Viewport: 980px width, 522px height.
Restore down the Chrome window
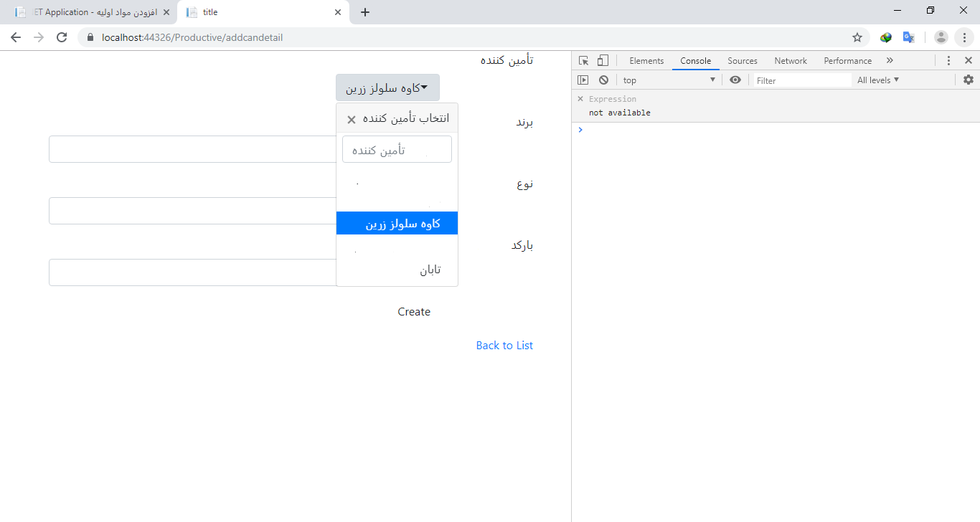coord(930,10)
